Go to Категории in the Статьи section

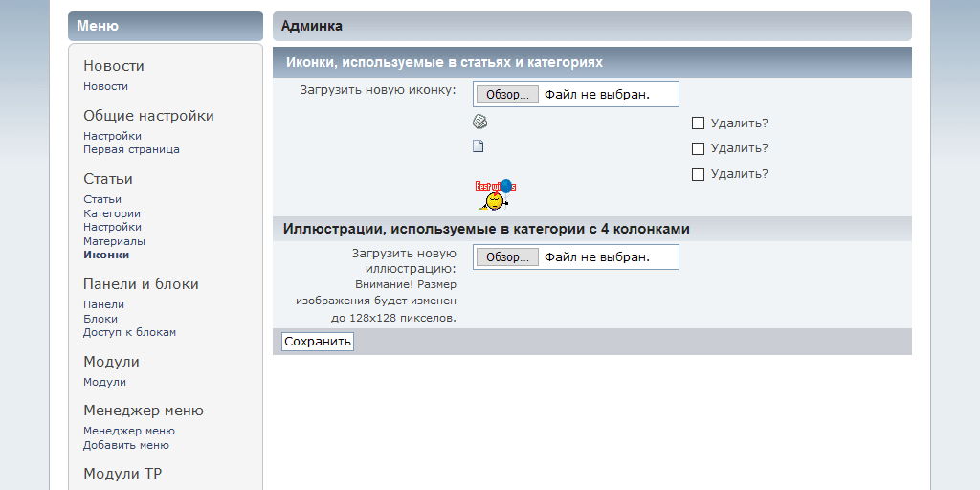tap(111, 213)
